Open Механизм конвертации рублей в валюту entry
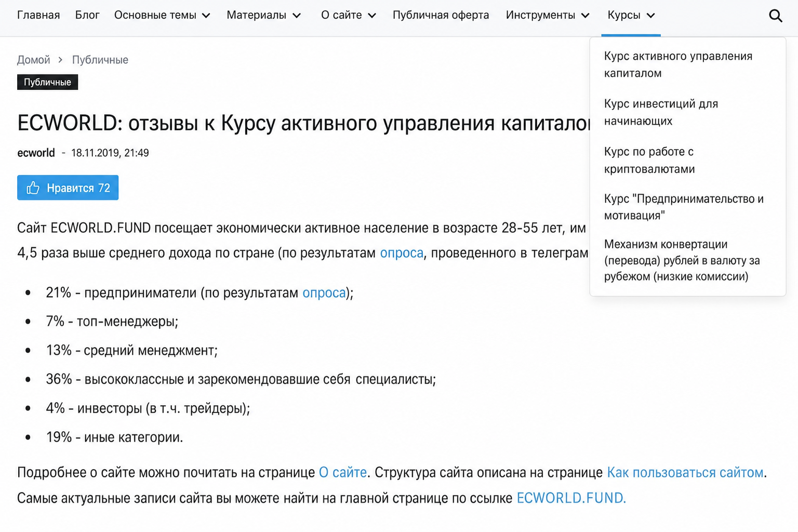The height and width of the screenshot is (532, 798). [x=682, y=260]
